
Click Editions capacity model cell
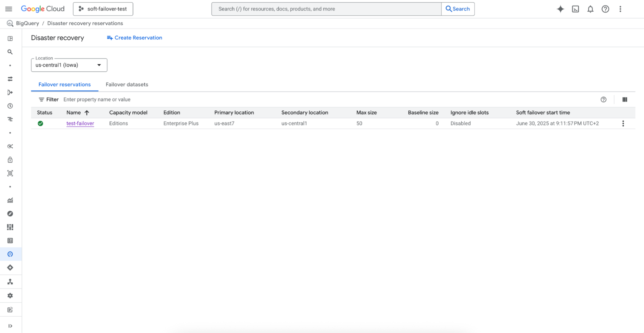(119, 124)
